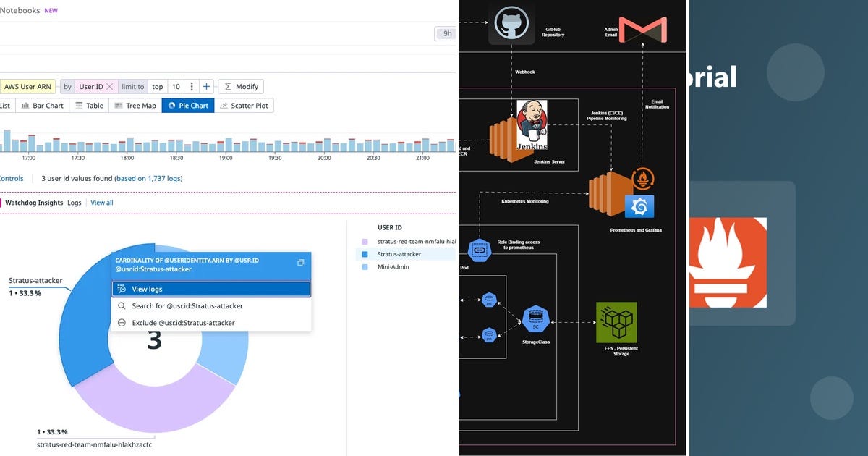Open the Notebooks menu item

click(19, 11)
